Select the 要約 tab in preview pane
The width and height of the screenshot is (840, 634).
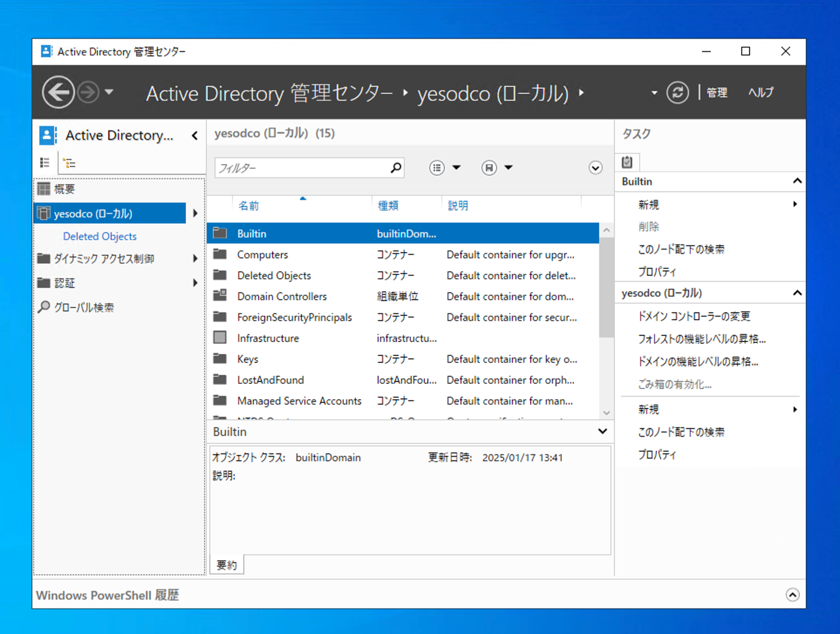click(227, 565)
